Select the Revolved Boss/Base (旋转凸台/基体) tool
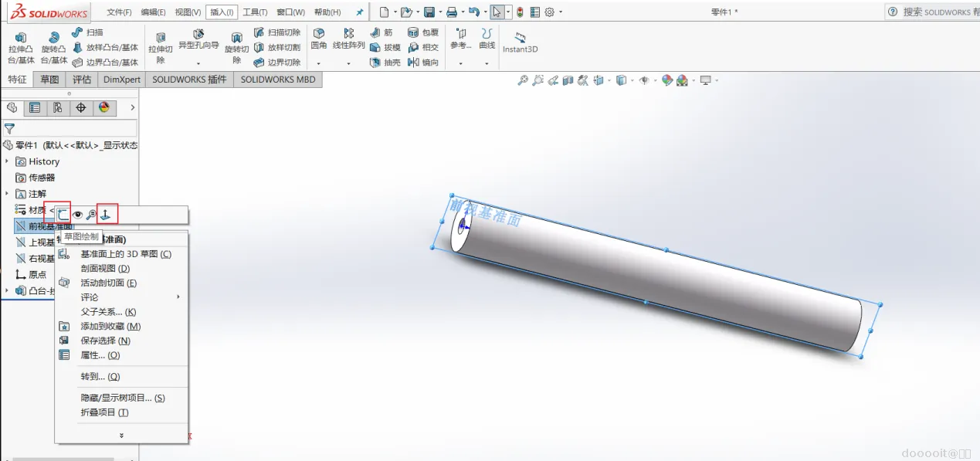The image size is (980, 461). pyautogui.click(x=53, y=37)
